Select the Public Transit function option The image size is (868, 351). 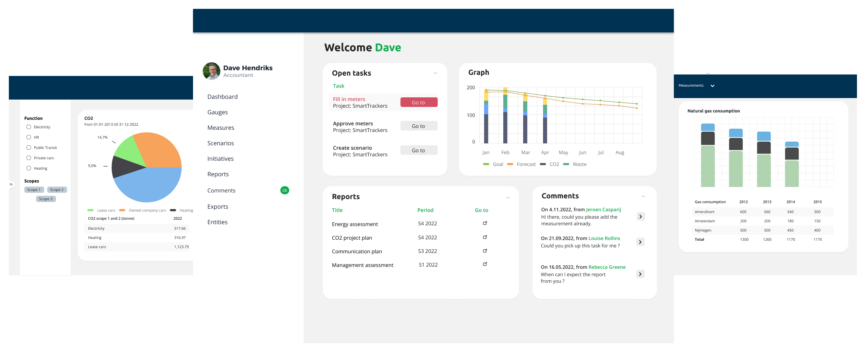29,147
